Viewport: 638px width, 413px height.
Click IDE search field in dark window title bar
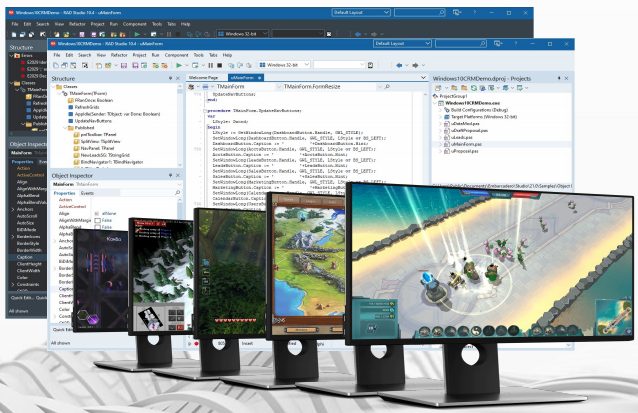tap(420, 13)
